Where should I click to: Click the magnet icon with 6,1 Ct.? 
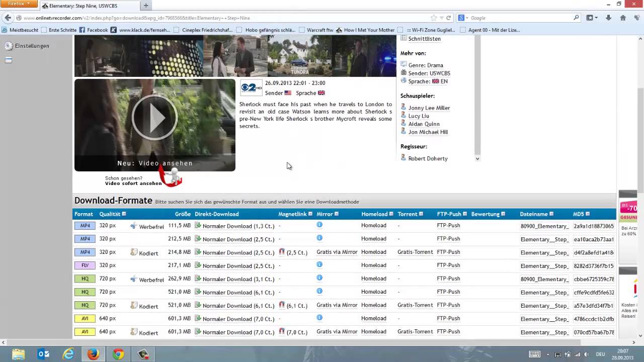282,305
